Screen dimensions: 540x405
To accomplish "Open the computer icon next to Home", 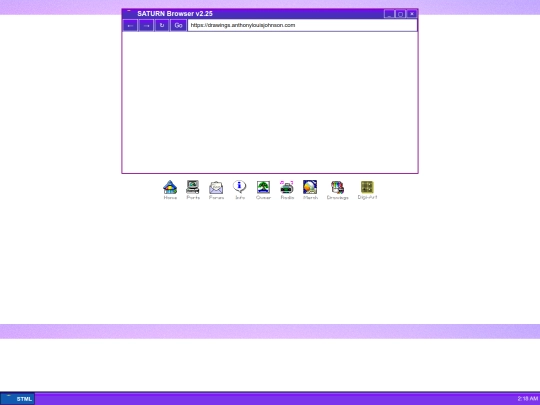I will pos(193,190).
